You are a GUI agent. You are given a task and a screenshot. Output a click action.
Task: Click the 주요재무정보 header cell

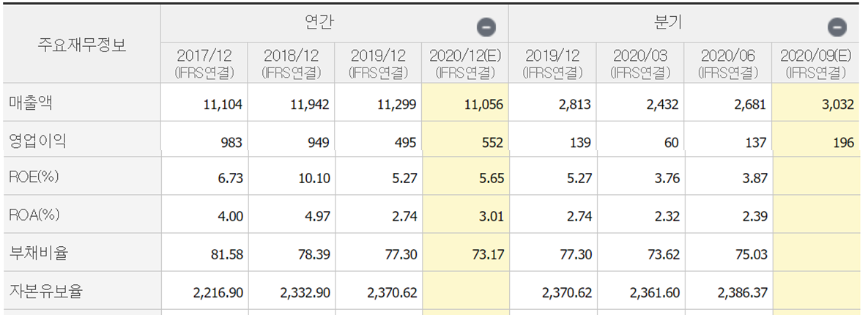82,44
